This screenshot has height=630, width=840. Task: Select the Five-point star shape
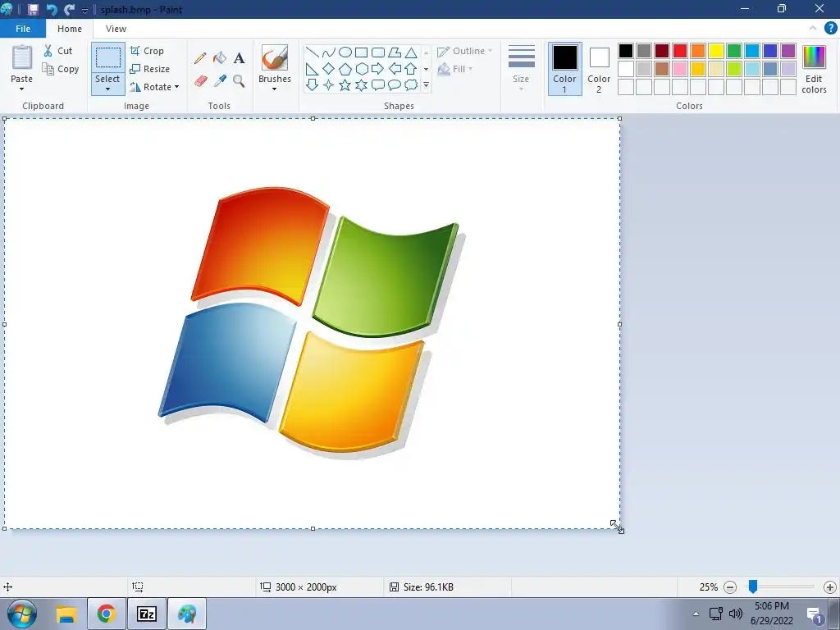click(x=345, y=84)
